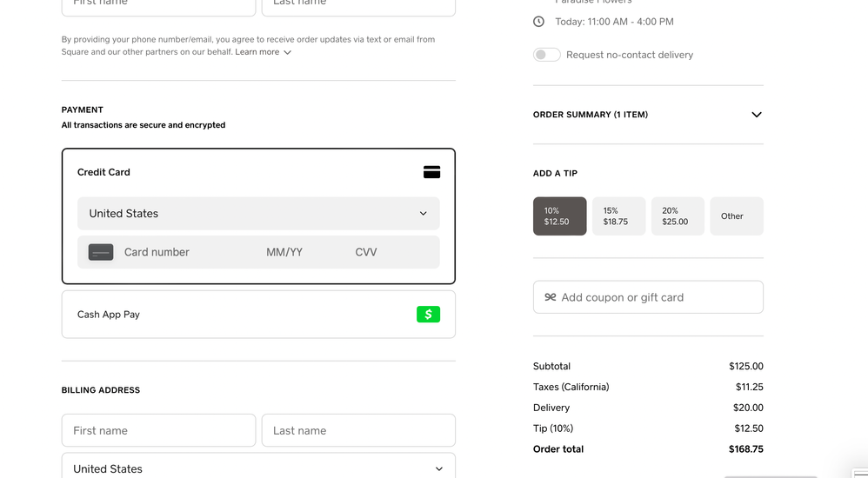Click the clock icon beside delivery time
868x478 pixels.
coord(538,22)
